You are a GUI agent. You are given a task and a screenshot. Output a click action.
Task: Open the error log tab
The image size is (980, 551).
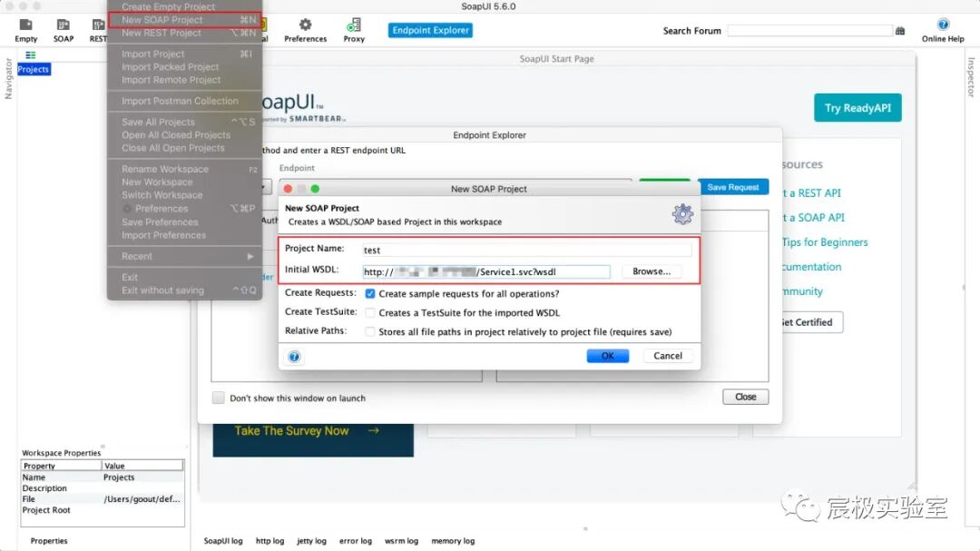(x=356, y=541)
